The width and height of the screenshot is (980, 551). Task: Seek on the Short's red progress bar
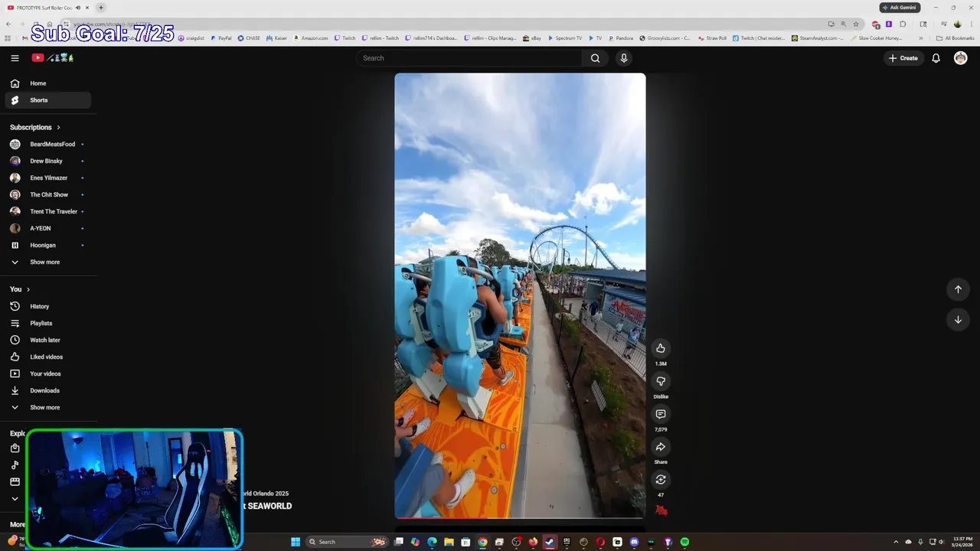[520, 518]
